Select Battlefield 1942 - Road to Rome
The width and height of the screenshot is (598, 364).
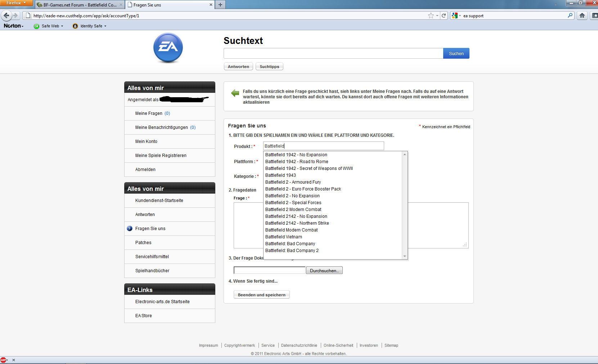(x=297, y=162)
